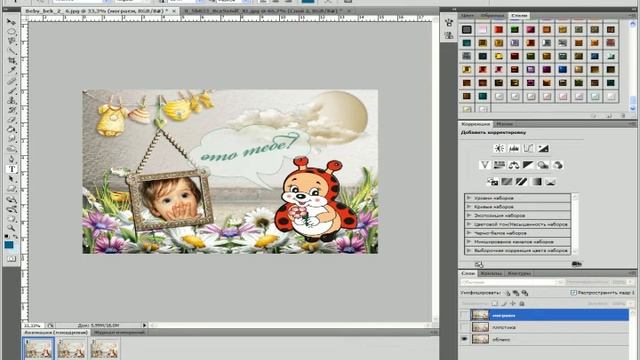Select the Clone Stamp tool
The image size is (640, 360).
11,100
